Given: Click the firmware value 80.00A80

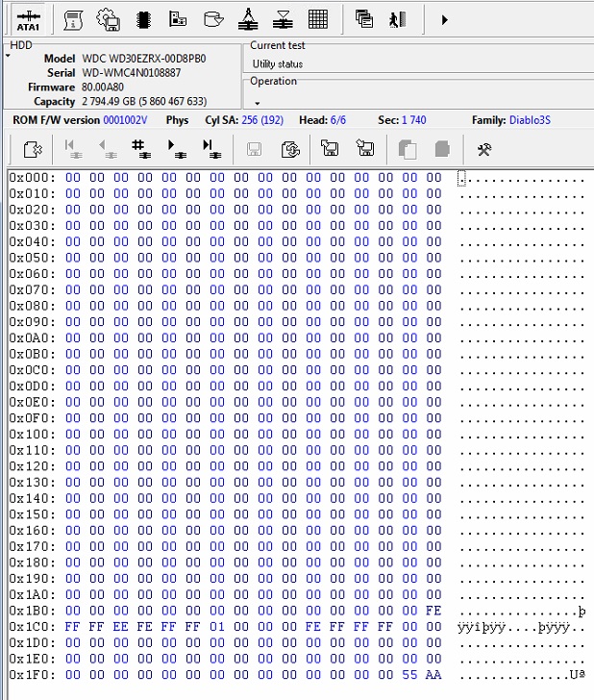Looking at the screenshot, I should tap(103, 87).
